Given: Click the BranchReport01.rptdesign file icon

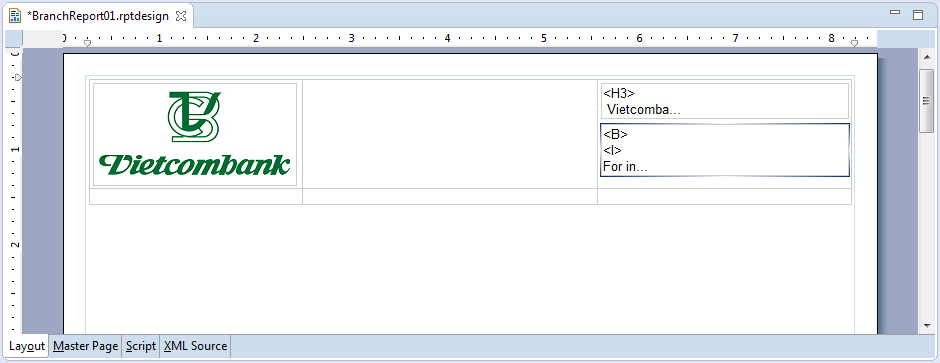Looking at the screenshot, I should (x=15, y=16).
